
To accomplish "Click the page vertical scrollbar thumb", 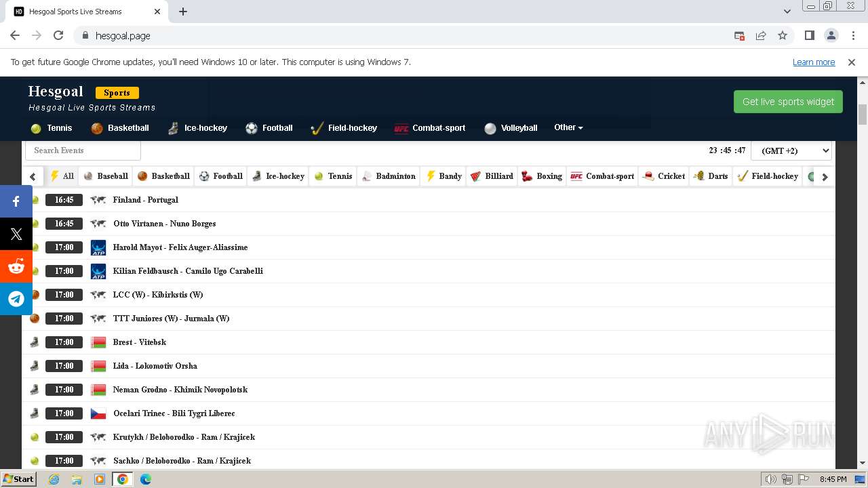I will pyautogui.click(x=863, y=115).
